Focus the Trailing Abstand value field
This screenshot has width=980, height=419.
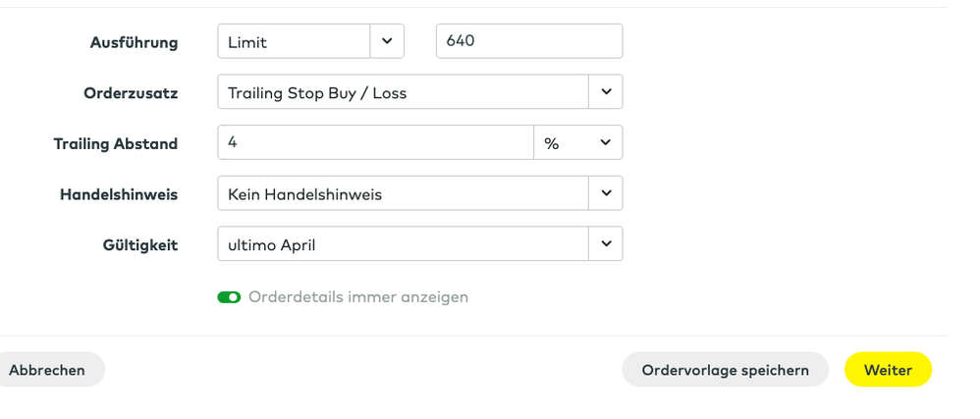click(x=375, y=142)
